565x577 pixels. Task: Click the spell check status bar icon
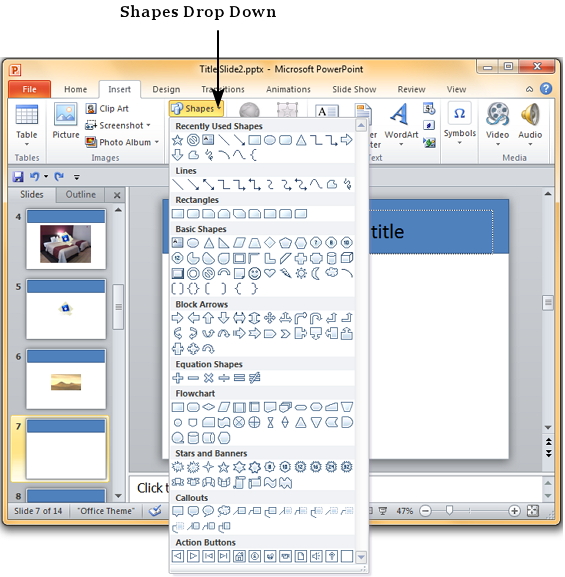point(155,511)
